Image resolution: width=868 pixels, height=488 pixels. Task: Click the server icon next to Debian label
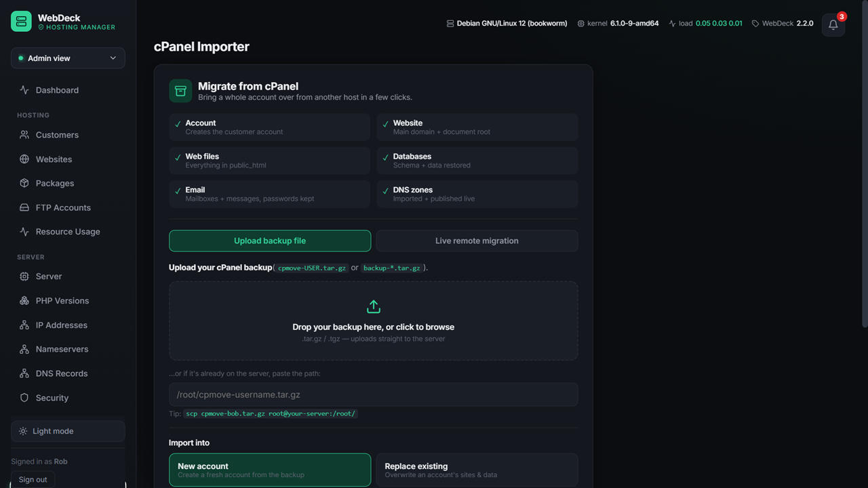pyautogui.click(x=450, y=23)
